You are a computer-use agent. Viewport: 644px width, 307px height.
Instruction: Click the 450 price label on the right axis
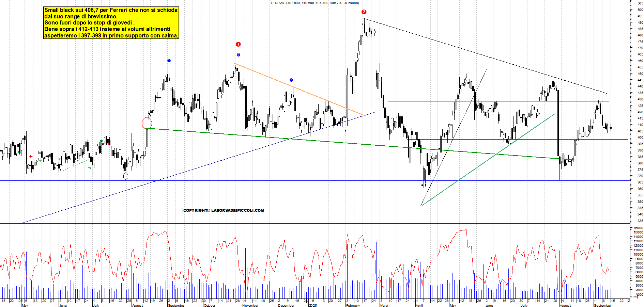coord(640,74)
